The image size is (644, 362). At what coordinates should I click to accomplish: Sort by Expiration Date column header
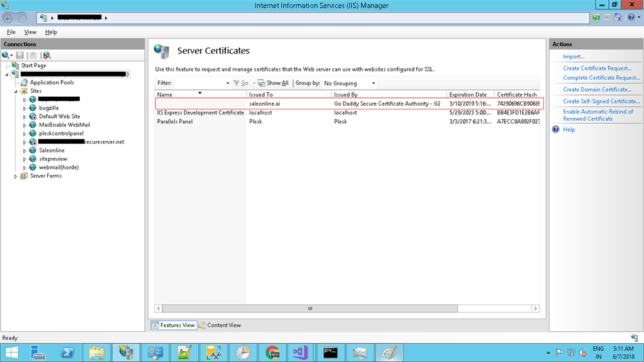pos(470,94)
